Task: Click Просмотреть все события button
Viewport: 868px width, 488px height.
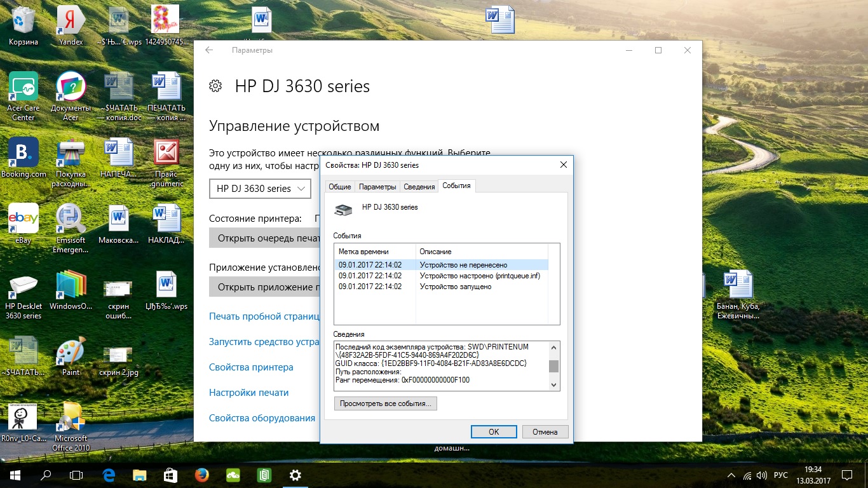Action: tap(386, 403)
